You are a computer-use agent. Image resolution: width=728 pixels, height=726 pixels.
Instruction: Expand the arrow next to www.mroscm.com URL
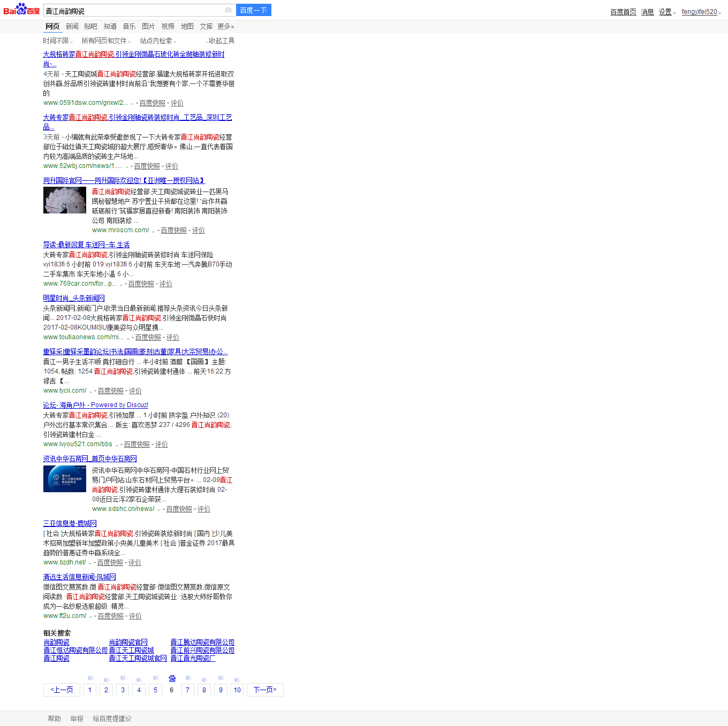point(154,231)
